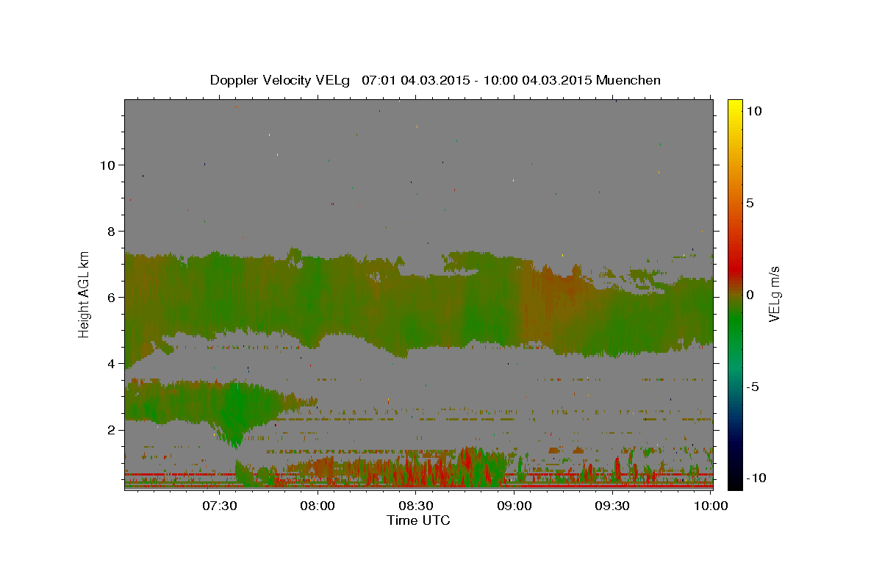
Task: Click the height tick label 2
Action: [x=111, y=429]
